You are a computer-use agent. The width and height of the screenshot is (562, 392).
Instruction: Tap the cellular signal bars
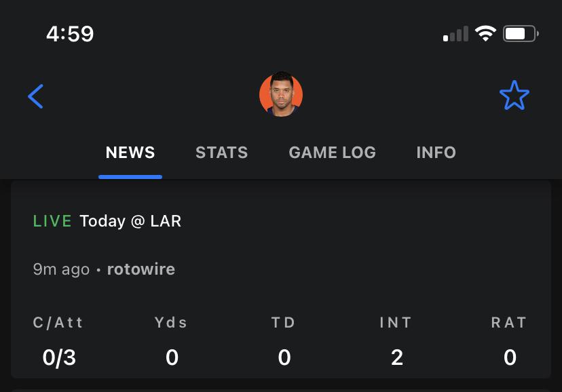[x=455, y=34]
